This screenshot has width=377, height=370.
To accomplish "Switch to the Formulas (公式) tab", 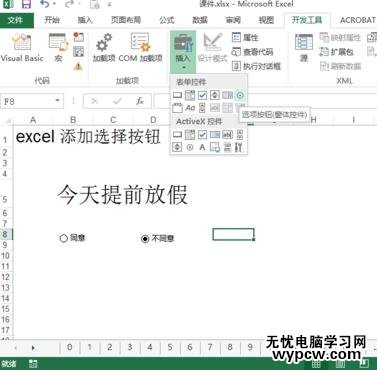I will (x=167, y=20).
